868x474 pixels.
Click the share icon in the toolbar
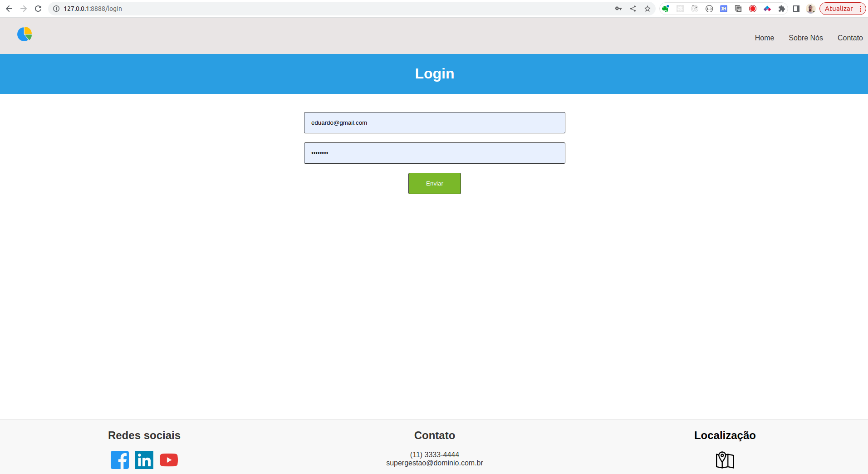click(633, 8)
